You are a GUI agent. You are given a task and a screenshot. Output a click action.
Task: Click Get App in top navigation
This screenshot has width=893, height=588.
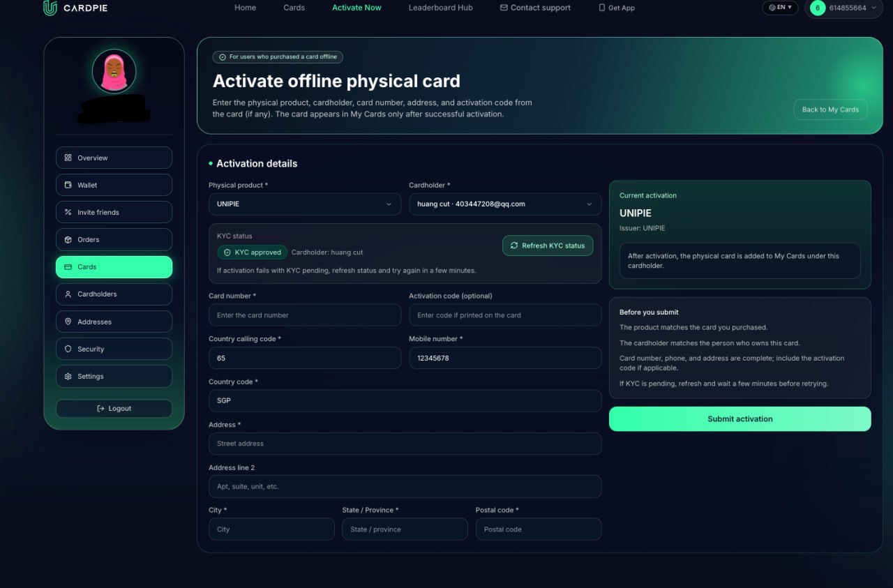point(617,8)
